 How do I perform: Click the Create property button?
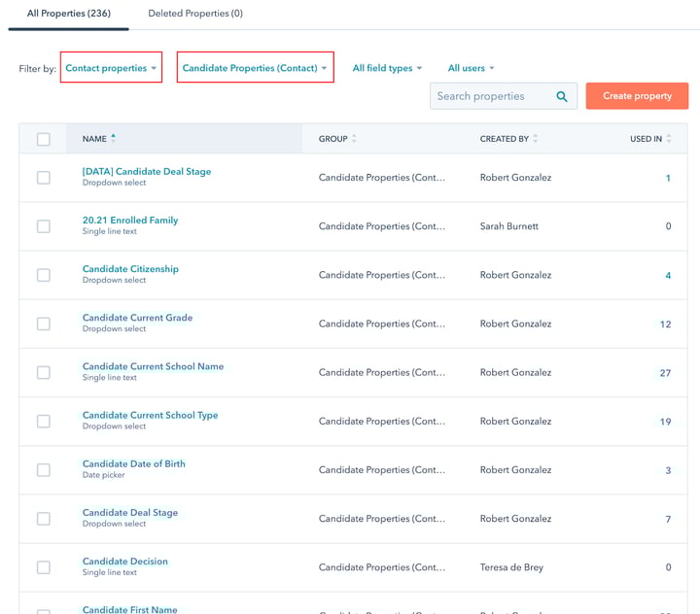(x=637, y=96)
